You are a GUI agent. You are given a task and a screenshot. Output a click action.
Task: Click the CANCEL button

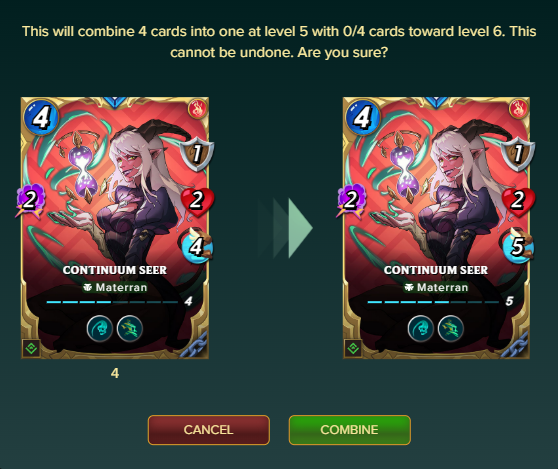209,430
